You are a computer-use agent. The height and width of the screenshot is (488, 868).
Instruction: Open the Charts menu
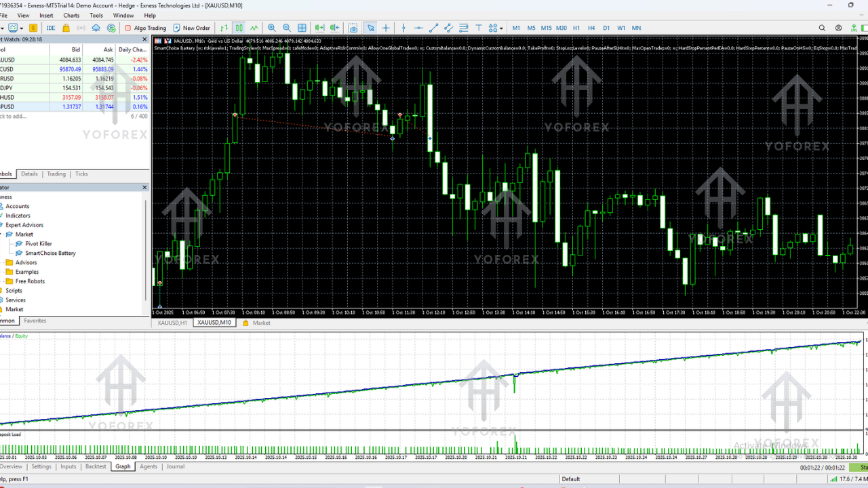(x=71, y=15)
